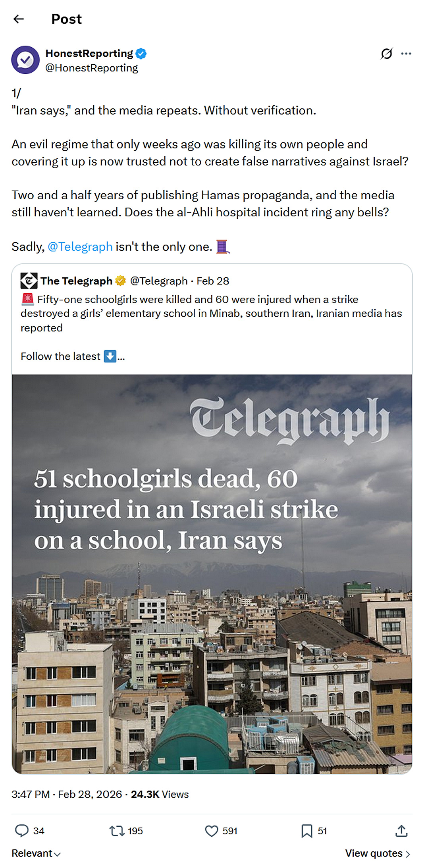Click the HonestReporting blue verified badge
The height and width of the screenshot is (868, 424).
point(141,53)
